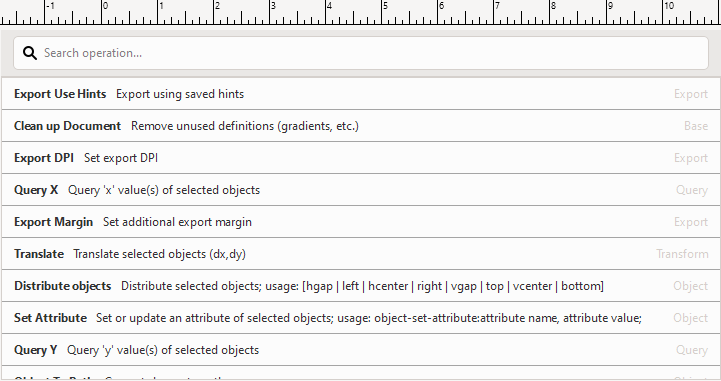
Task: Click 'Set additional export margin' description text
Action: pos(177,222)
